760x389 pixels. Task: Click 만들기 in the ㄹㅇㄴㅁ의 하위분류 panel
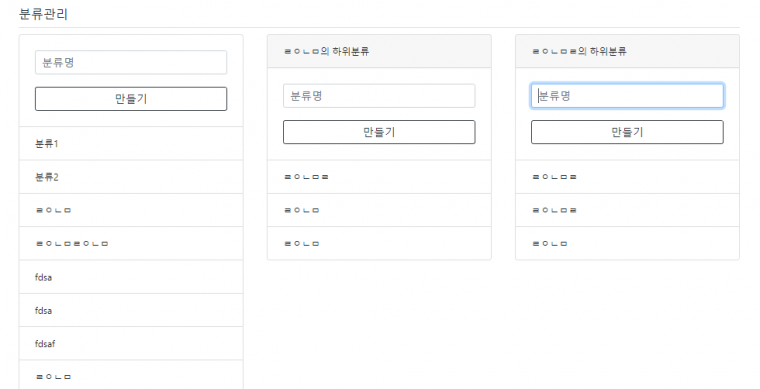(379, 132)
